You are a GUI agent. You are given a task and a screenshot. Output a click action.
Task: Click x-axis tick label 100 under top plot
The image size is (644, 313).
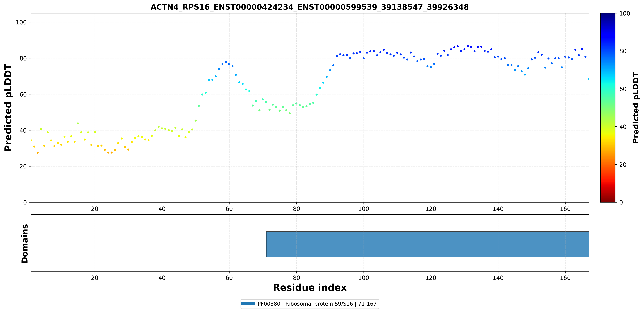364,209
